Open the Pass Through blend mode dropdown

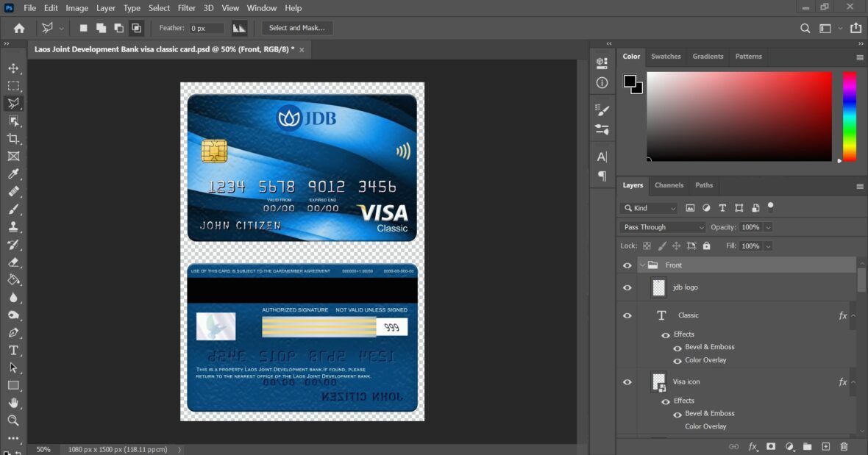[663, 227]
